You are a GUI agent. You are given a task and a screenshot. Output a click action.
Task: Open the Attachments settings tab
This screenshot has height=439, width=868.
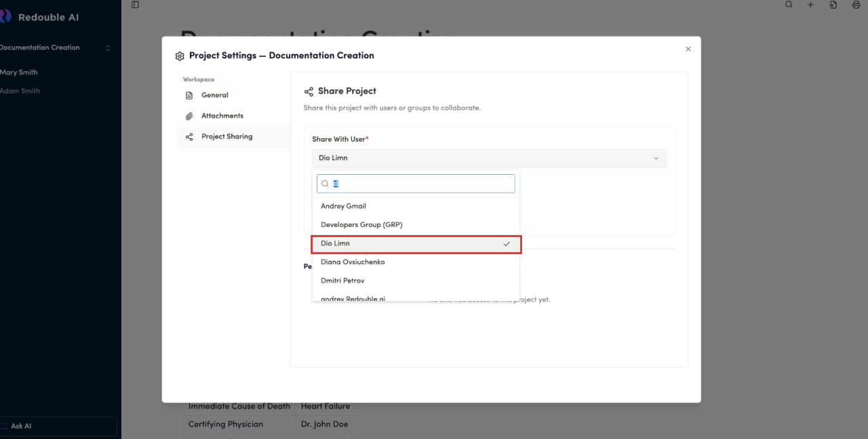[222, 116]
